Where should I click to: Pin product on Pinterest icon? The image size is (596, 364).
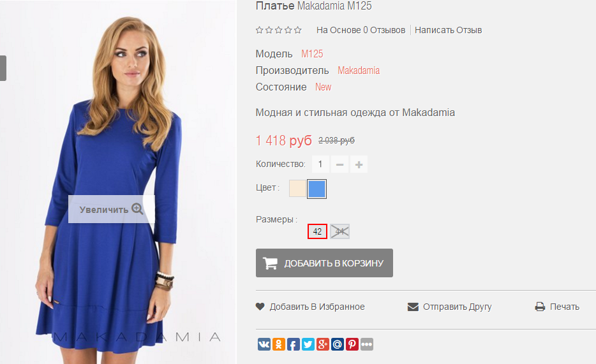352,344
